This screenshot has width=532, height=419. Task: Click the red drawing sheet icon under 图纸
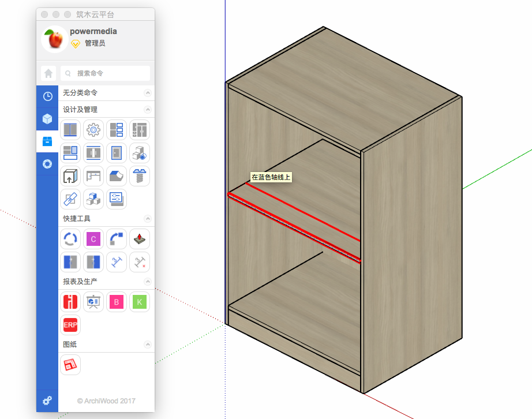pos(70,365)
